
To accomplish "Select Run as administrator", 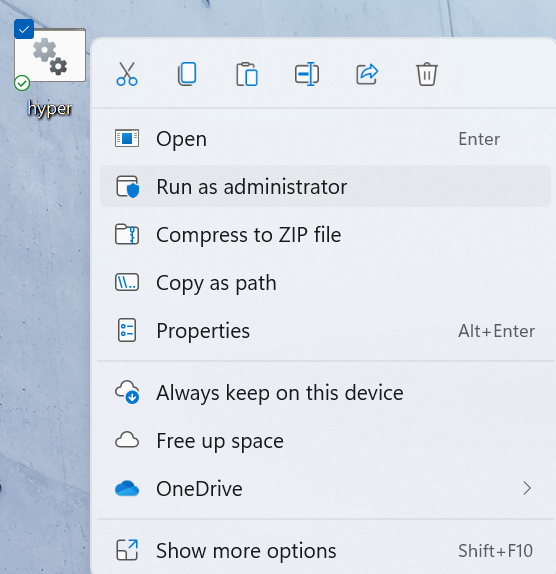I will [x=325, y=186].
